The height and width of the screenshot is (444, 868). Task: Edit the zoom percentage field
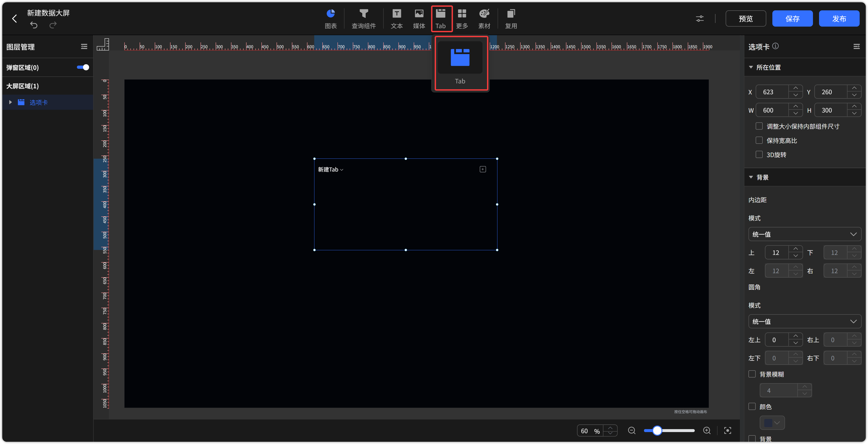click(x=590, y=431)
